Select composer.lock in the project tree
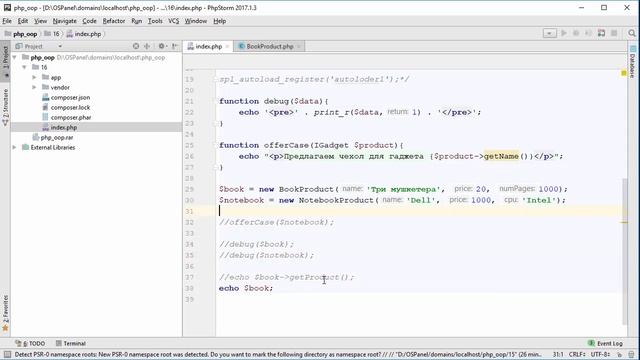 coord(70,107)
